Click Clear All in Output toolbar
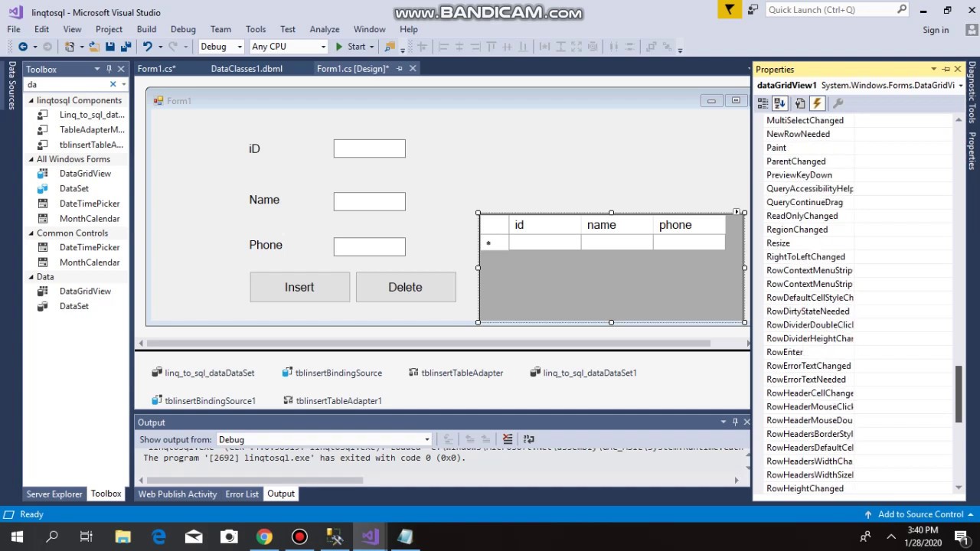 pos(507,439)
